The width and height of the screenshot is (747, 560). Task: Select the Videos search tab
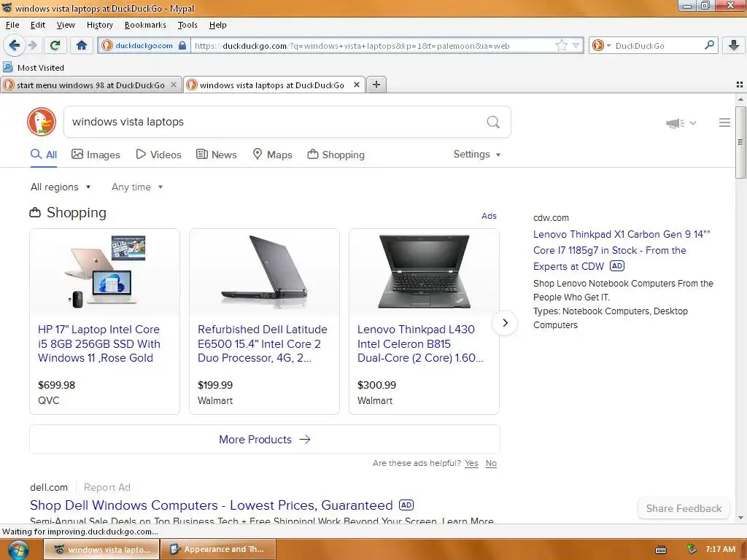[x=158, y=155]
